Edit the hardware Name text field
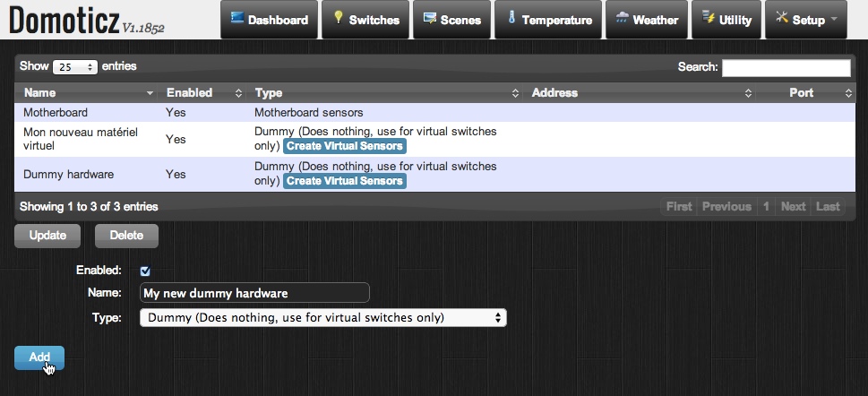 pos(255,293)
